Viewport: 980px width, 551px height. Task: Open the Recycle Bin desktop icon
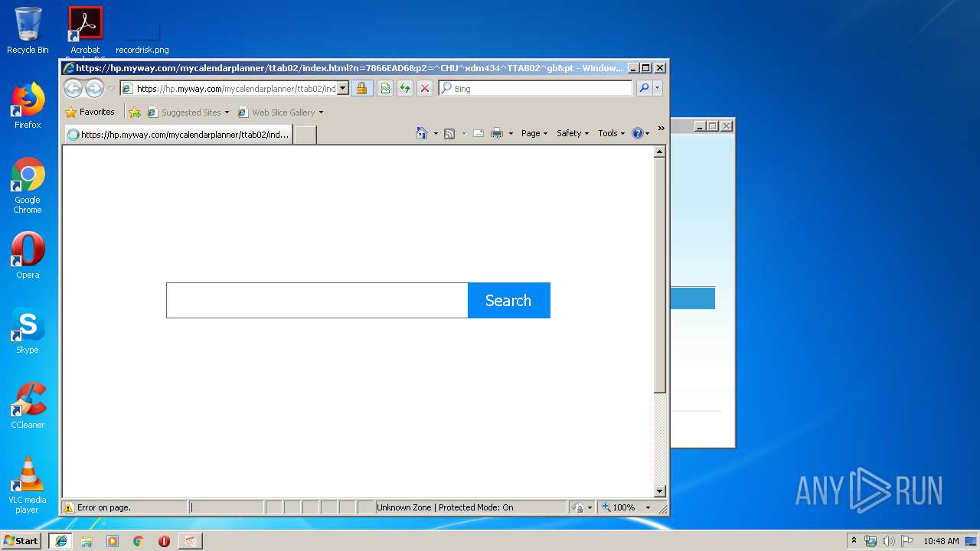tap(28, 31)
